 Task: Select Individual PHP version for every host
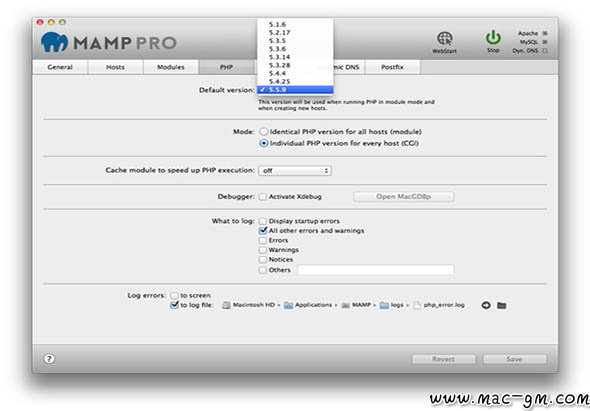(264, 143)
